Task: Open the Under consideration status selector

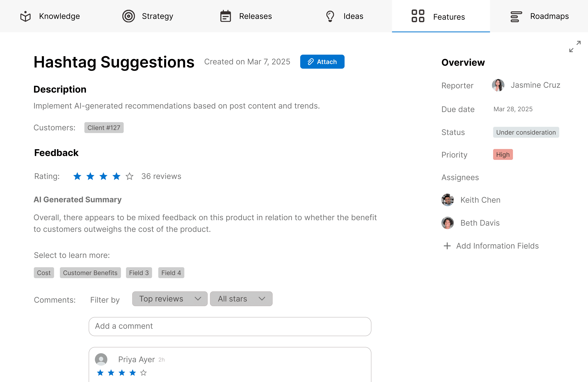Action: pyautogui.click(x=526, y=132)
